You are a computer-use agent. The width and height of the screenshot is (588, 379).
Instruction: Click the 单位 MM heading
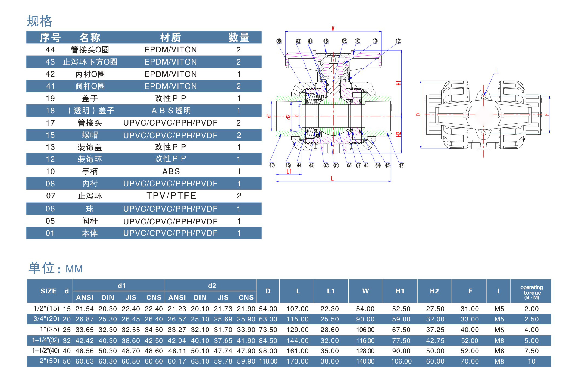pyautogui.click(x=55, y=268)
